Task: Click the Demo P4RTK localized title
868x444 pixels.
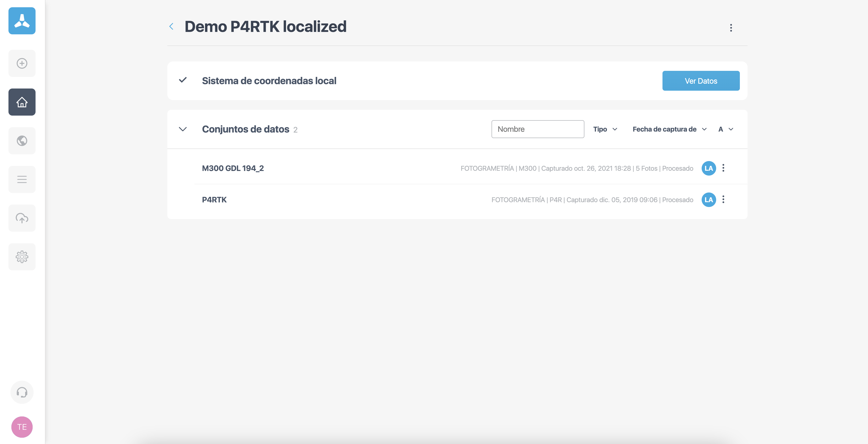Action: click(265, 27)
